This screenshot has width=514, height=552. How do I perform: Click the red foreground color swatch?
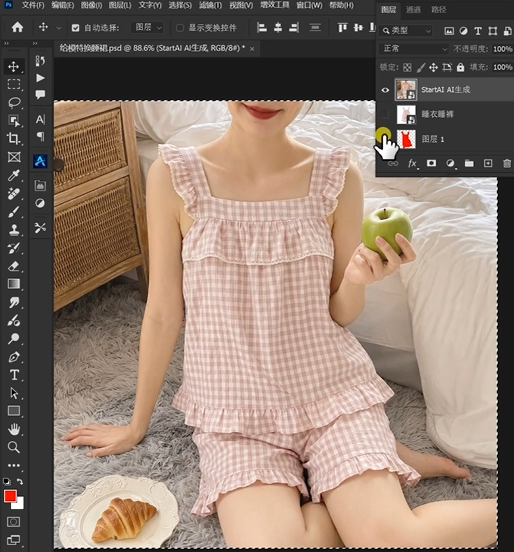coord(10,496)
